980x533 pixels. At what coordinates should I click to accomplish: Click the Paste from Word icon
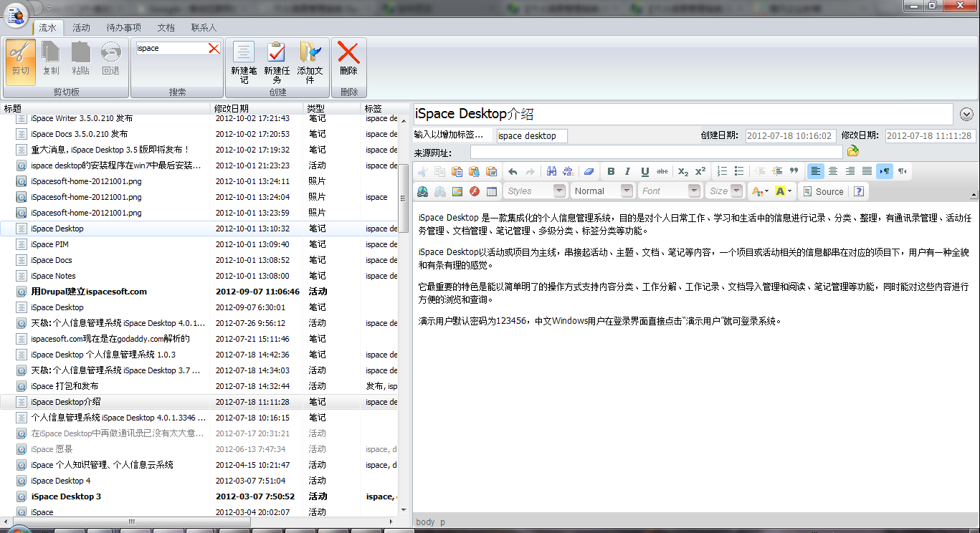click(x=491, y=171)
